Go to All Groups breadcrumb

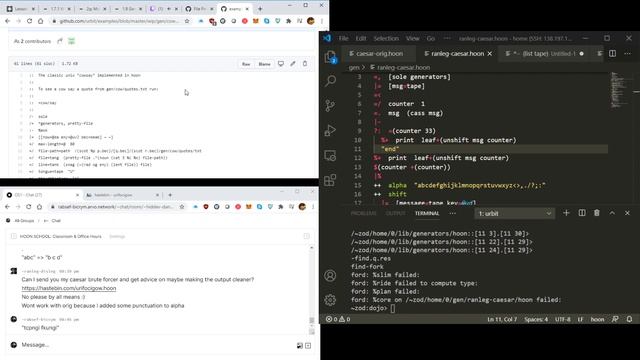pos(24,221)
